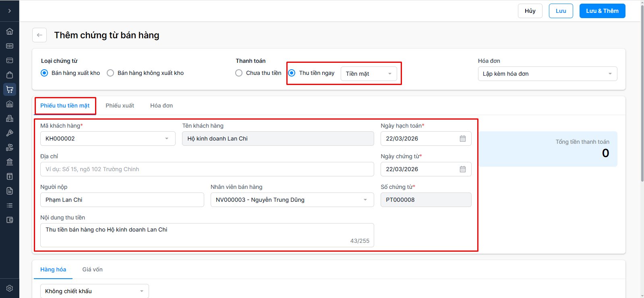
Task: Choose the Chưa thu tiền payment option
Action: tap(239, 73)
